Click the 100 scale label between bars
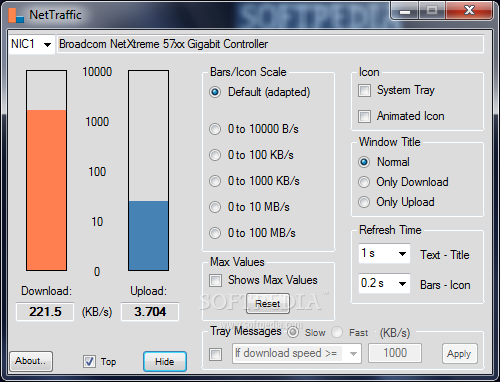This screenshot has width=500, height=382. click(97, 172)
